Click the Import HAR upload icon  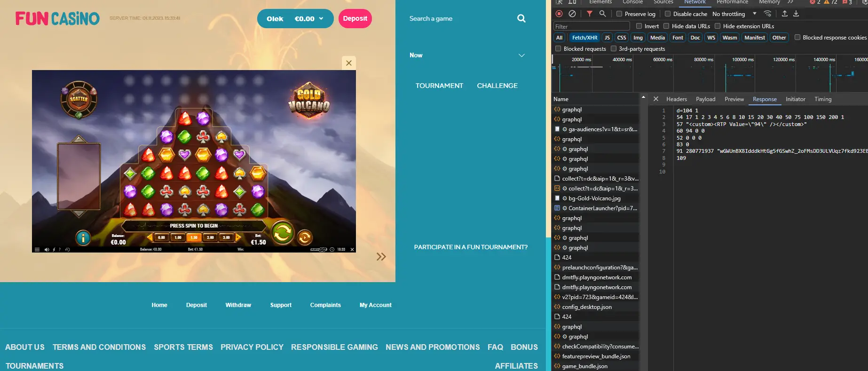(784, 14)
